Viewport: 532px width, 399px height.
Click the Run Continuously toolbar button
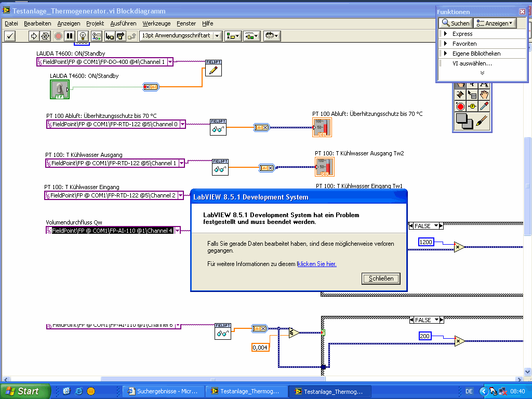tap(45, 36)
